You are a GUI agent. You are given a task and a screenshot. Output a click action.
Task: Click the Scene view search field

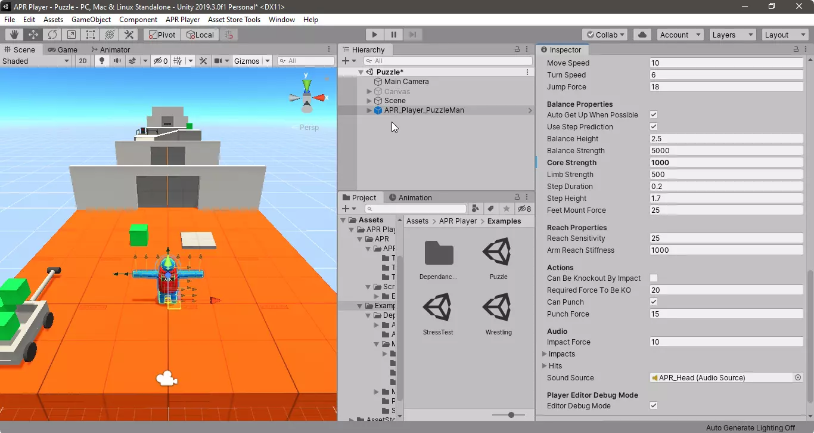click(306, 61)
